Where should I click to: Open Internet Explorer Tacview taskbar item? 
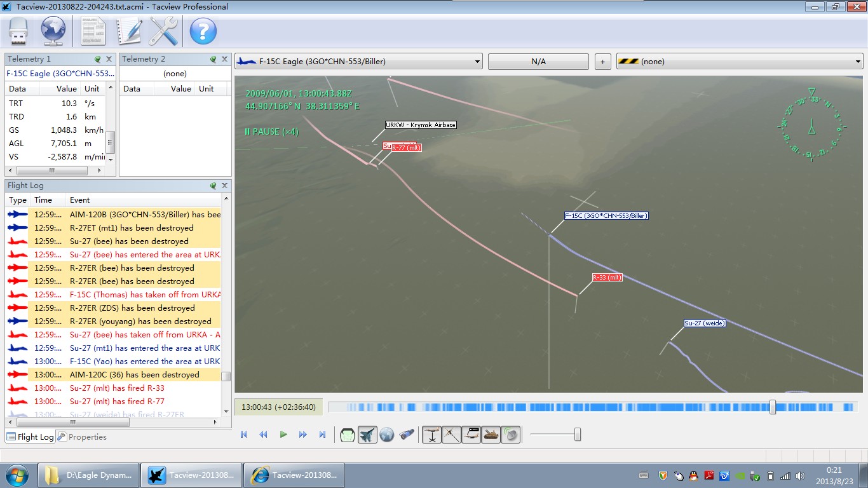click(294, 475)
